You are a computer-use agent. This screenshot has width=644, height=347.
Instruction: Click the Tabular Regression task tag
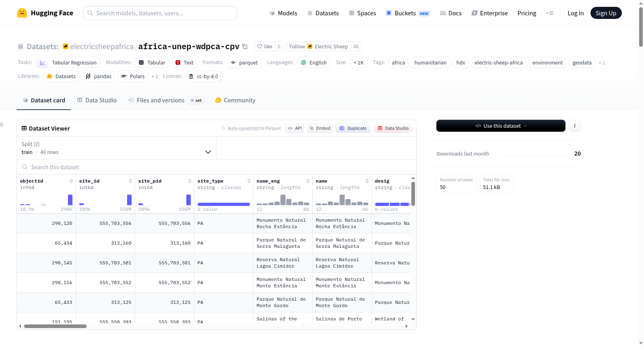pyautogui.click(x=68, y=62)
